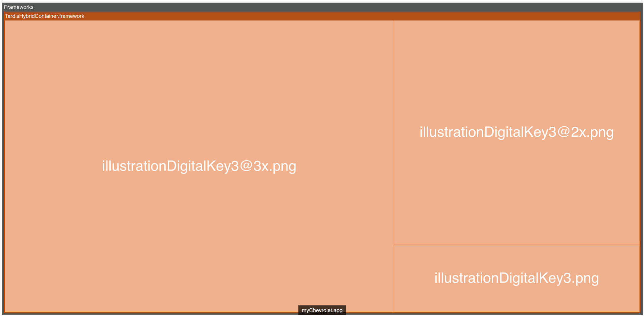This screenshot has width=644, height=316.
Task: Open the Frameworks section header
Action: click(19, 7)
